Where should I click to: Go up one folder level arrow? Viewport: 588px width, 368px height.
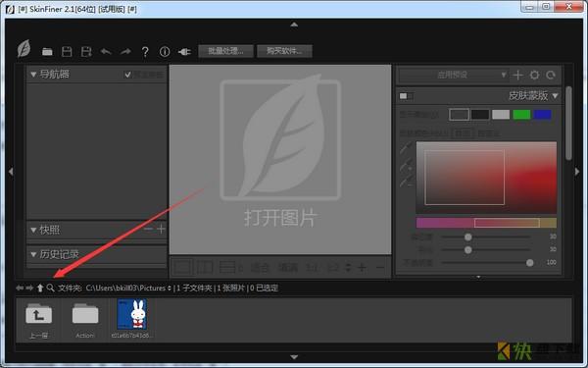click(40, 288)
